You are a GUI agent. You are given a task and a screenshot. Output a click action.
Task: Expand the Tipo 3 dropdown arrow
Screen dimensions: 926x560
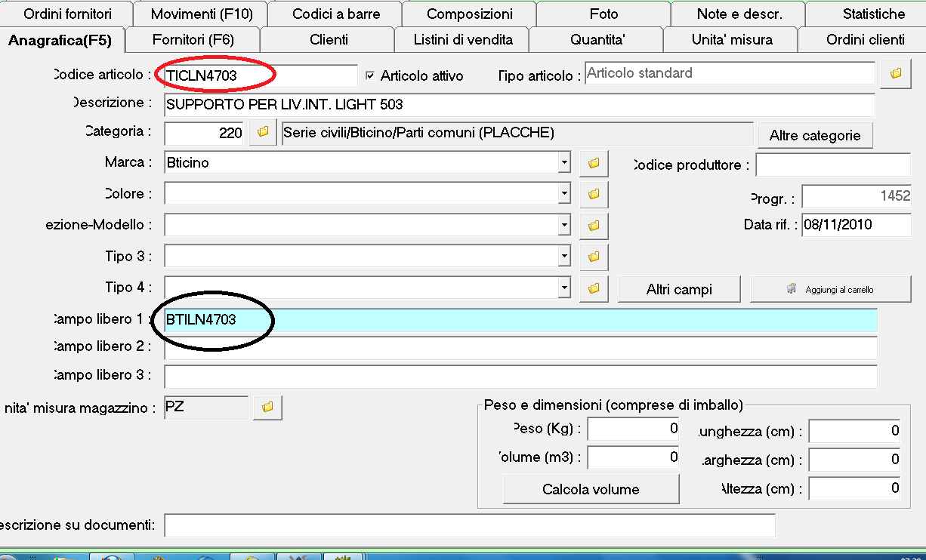click(564, 256)
